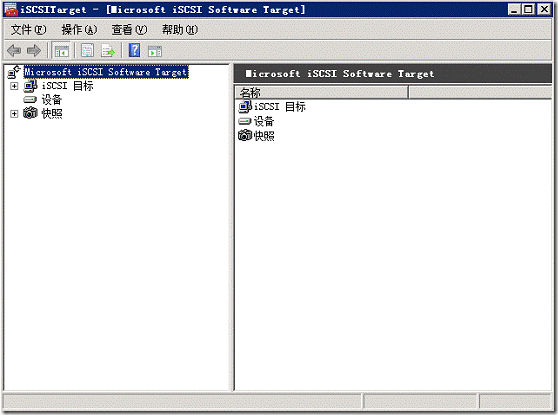This screenshot has width=558, height=415.
Task: Click the root node icon in tree
Action: click(14, 72)
